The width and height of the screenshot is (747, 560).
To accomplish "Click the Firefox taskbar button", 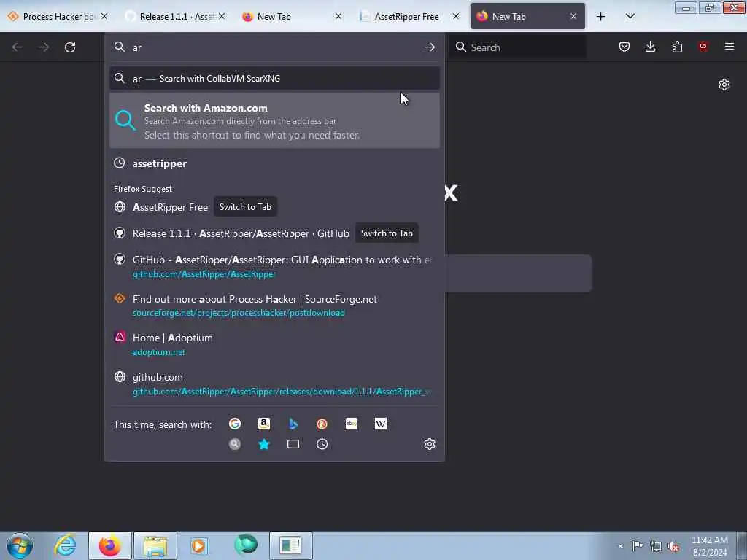I will point(110,545).
